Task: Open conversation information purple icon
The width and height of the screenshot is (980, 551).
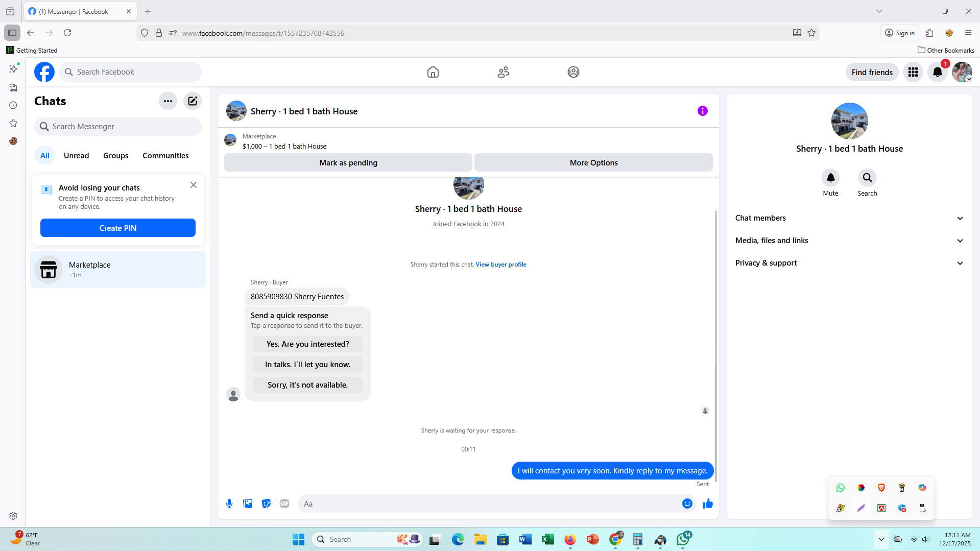Action: [x=703, y=111]
